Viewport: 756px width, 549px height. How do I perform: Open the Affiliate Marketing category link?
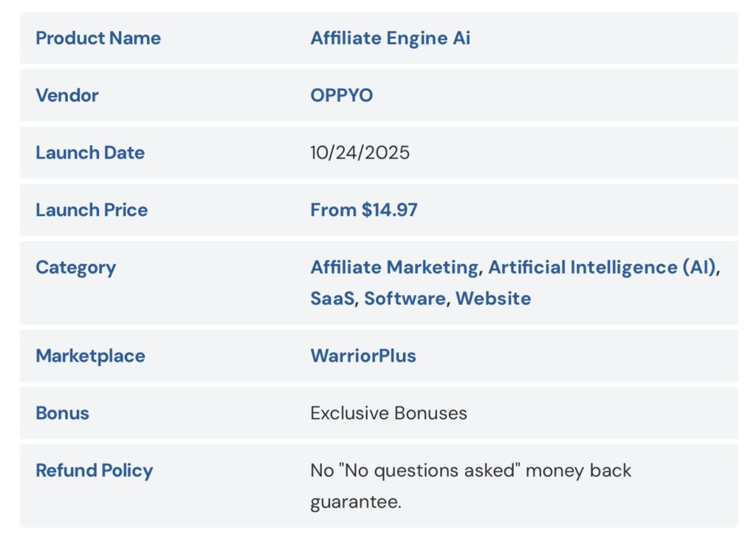tap(394, 267)
